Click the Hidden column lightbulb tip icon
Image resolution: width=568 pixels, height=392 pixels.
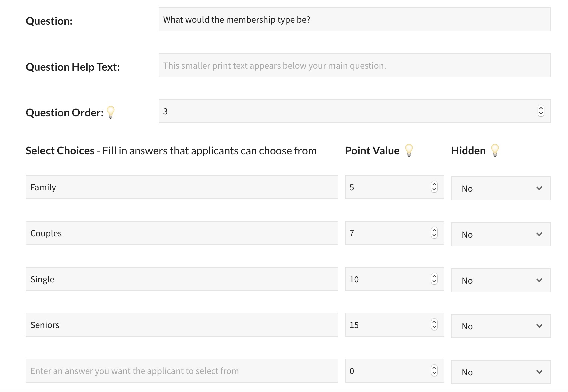[x=495, y=150]
